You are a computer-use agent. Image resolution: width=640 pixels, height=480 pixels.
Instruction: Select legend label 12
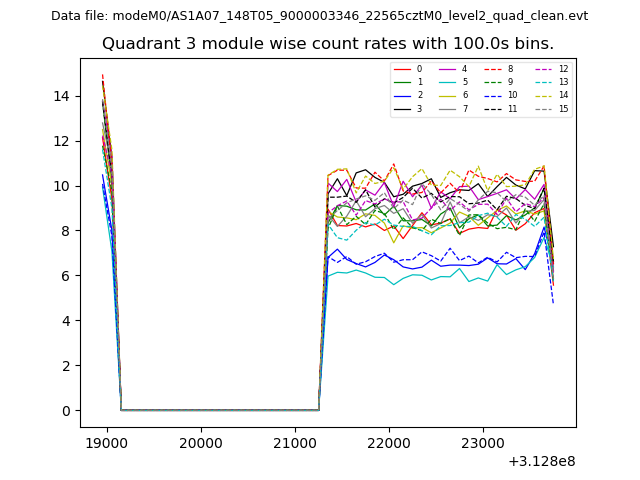click(x=563, y=69)
